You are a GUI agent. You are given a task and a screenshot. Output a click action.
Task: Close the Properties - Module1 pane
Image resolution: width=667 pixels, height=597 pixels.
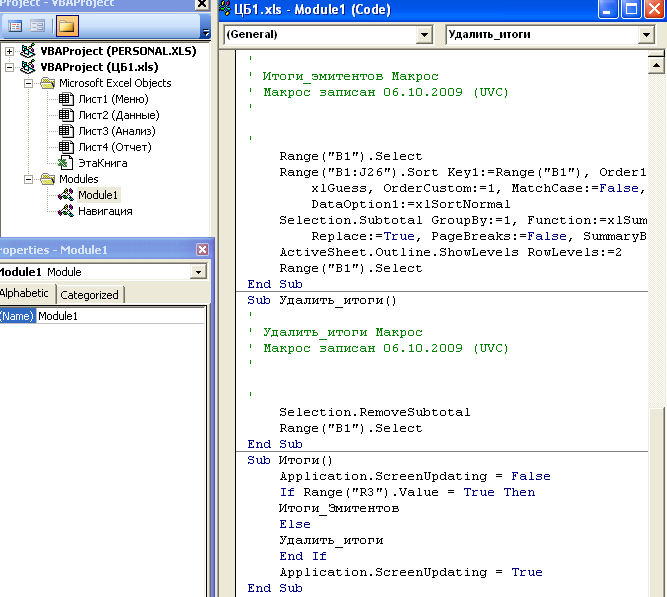[202, 249]
